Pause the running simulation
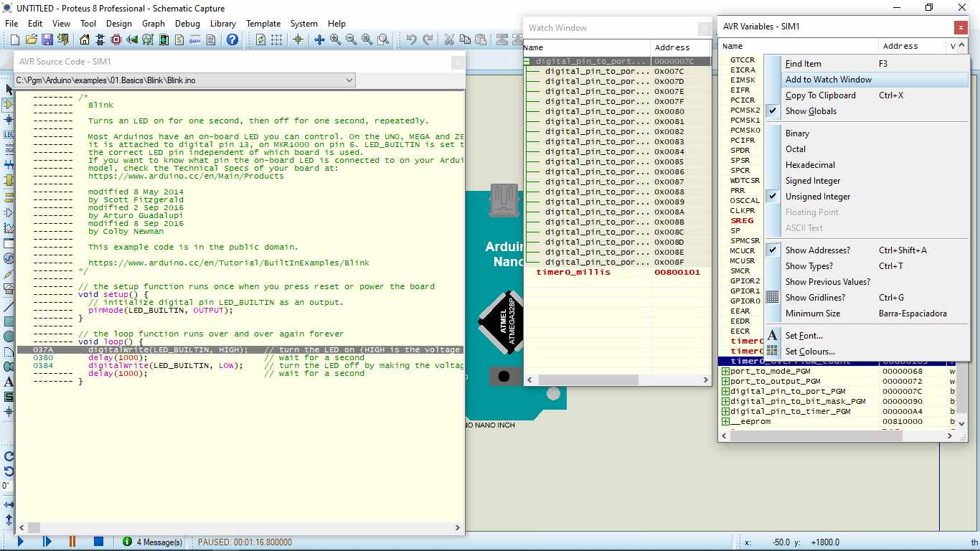This screenshot has height=551, width=980. point(72,542)
